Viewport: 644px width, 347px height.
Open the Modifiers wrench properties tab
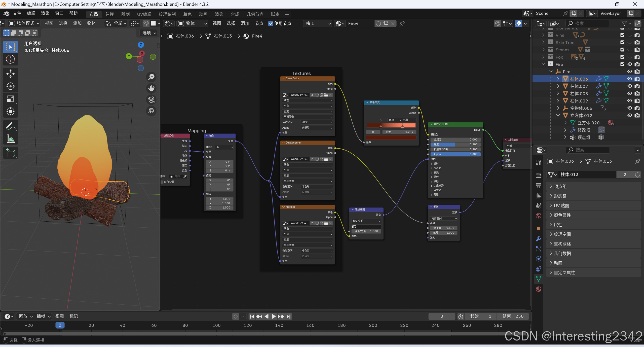538,239
